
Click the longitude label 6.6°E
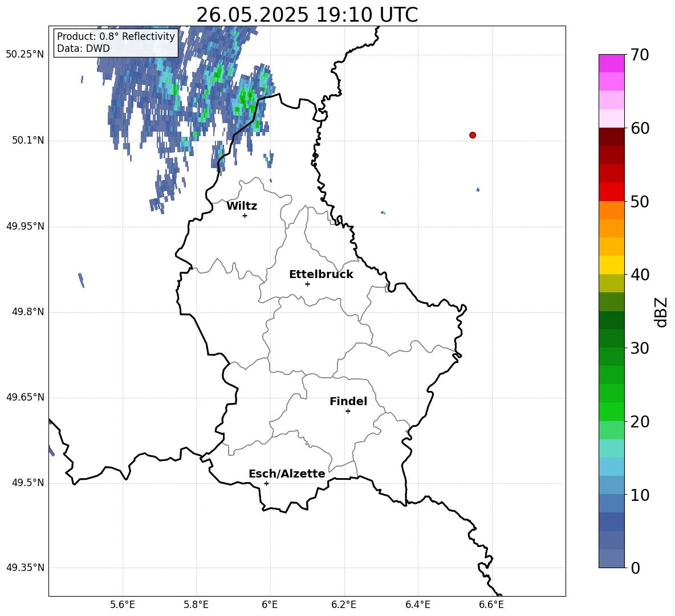491,605
